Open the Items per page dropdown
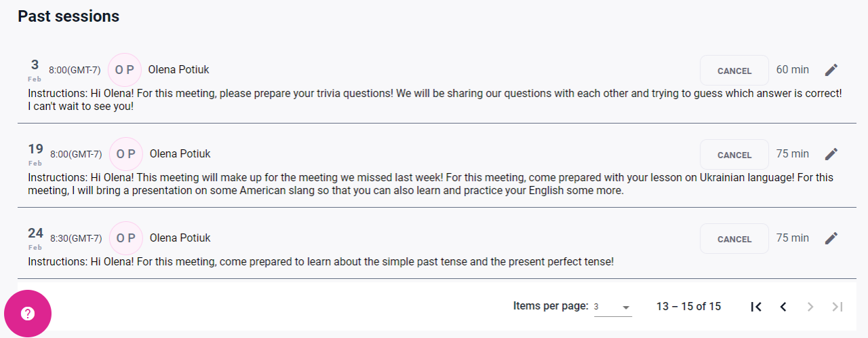868x338 pixels. [x=612, y=307]
